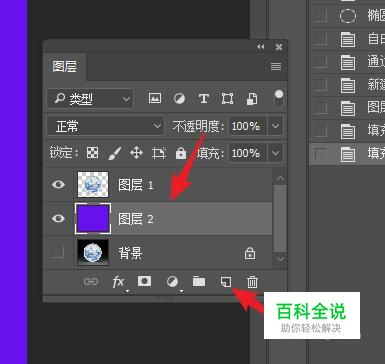The height and width of the screenshot is (364, 385).
Task: Delete layer with the trash icon
Action: (x=252, y=282)
